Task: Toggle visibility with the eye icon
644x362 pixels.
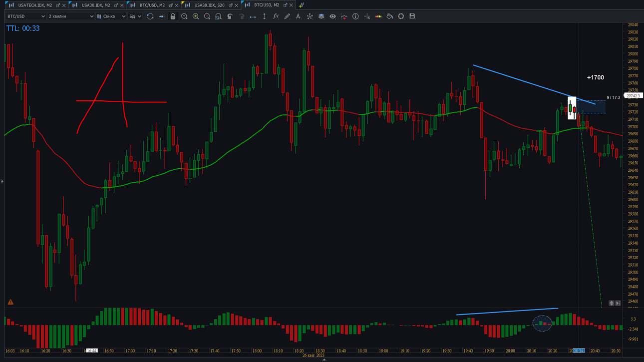Action: 332,16
